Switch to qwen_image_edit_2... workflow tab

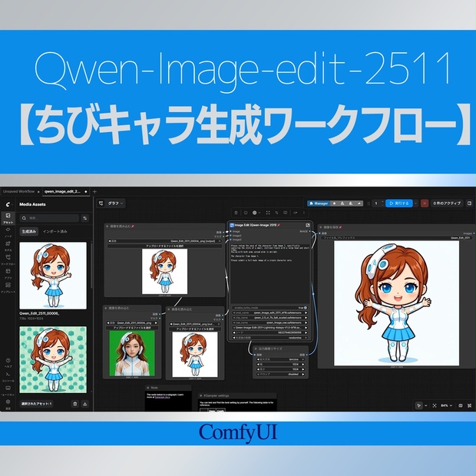coord(66,192)
